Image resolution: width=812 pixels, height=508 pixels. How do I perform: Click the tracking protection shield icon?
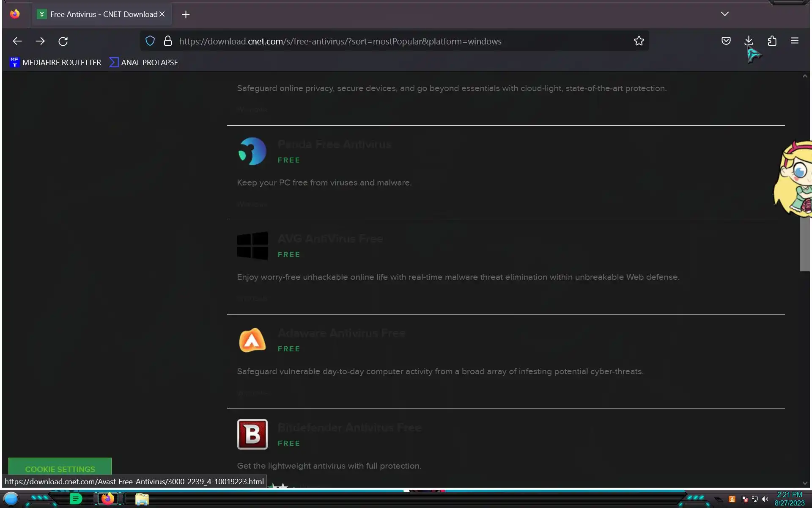tap(150, 41)
